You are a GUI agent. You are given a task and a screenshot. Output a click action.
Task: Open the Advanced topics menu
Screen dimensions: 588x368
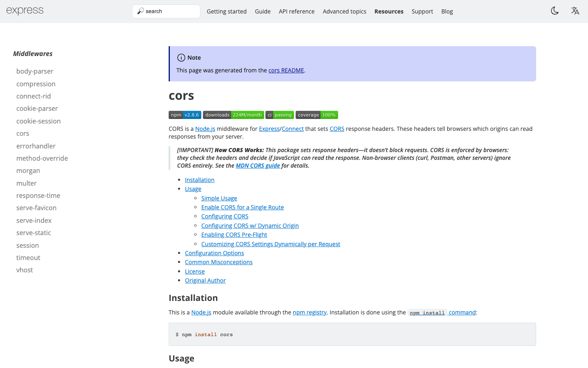pos(344,11)
